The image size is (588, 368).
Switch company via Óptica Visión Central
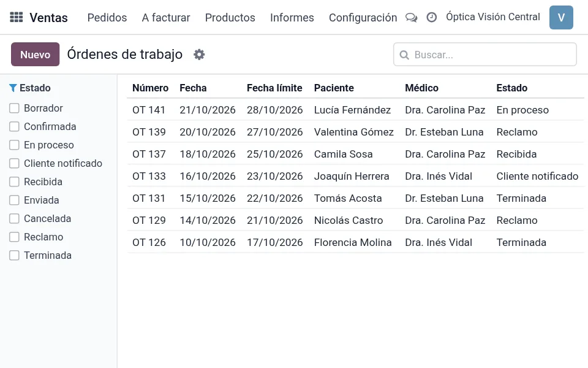492,17
